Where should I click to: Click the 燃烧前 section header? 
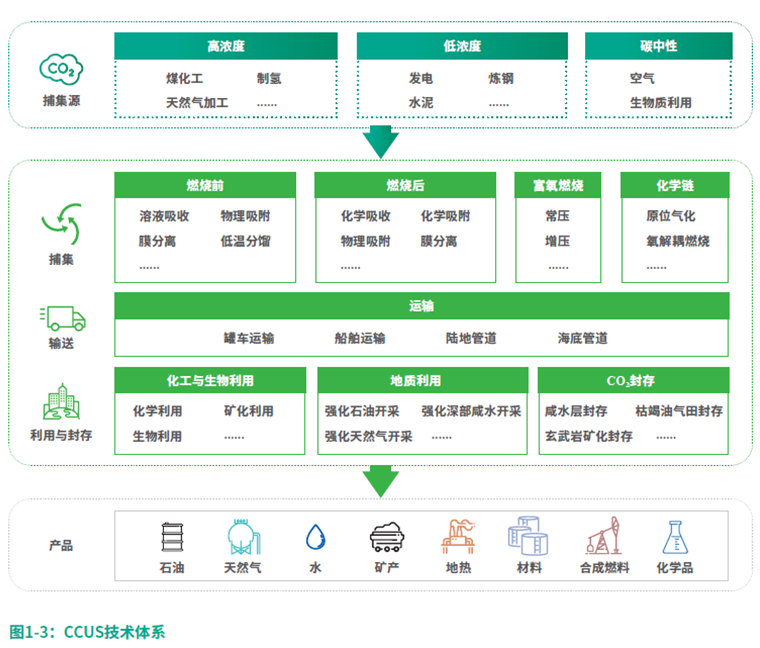click(x=205, y=185)
